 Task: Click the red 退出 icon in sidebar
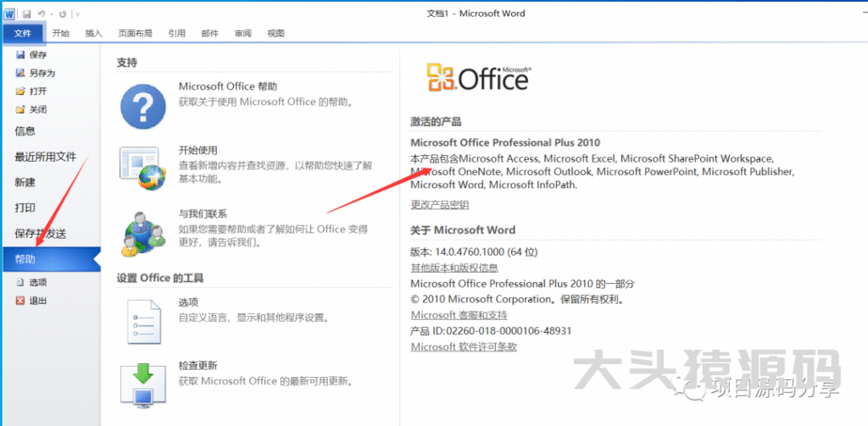pos(20,301)
